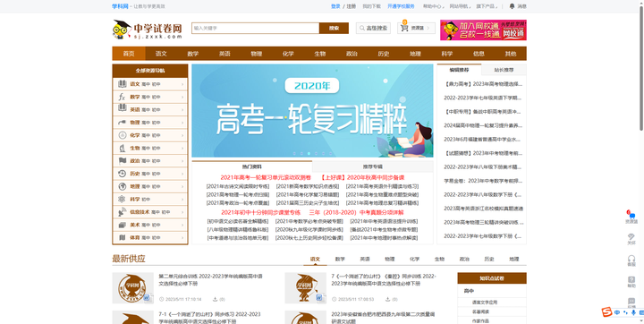Select 化学 in the main navigation bar
Image resolution: width=644 pixels, height=324 pixels.
[x=288, y=54]
